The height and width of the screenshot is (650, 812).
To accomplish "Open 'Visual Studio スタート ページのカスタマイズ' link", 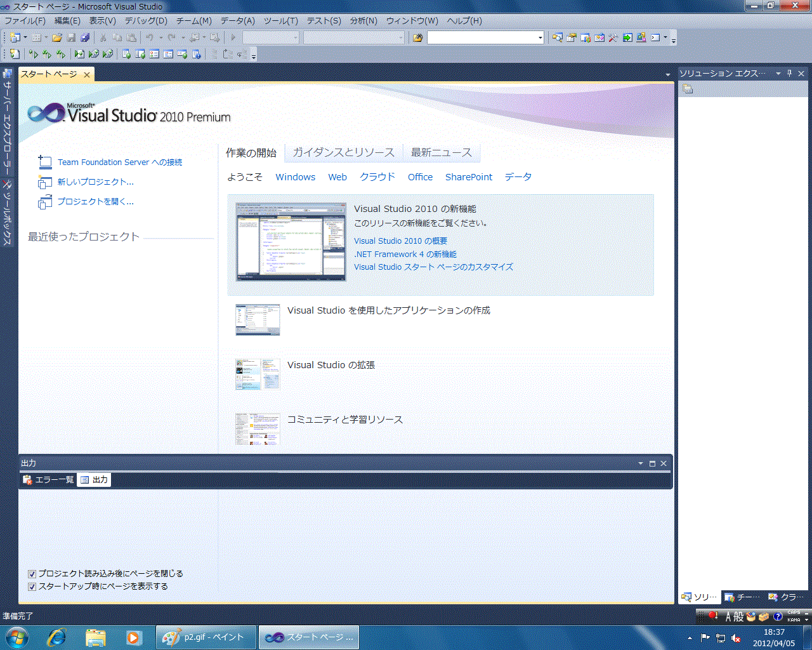I will click(x=433, y=267).
